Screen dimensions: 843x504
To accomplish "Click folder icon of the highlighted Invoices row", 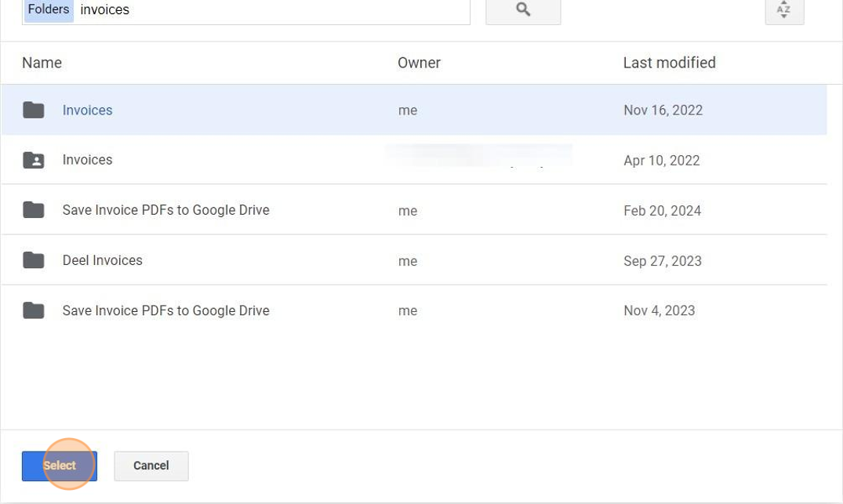I will click(x=34, y=110).
